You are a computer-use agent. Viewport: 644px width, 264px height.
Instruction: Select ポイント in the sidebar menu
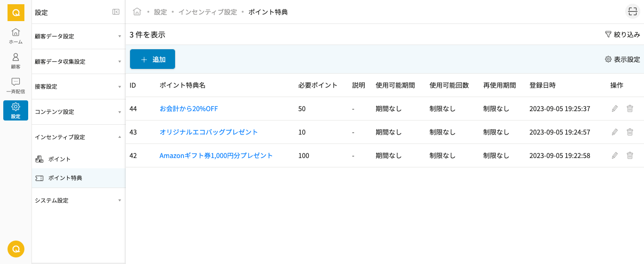coord(59,159)
